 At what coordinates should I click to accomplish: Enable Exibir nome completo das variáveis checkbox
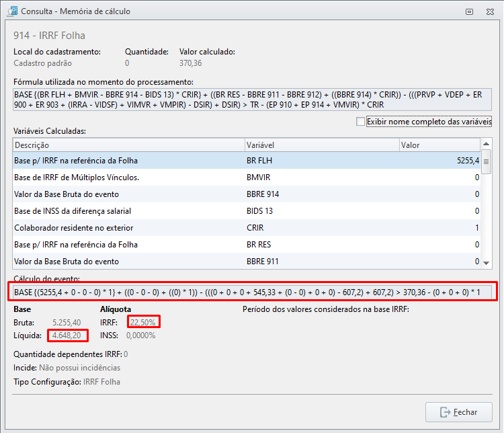point(360,122)
